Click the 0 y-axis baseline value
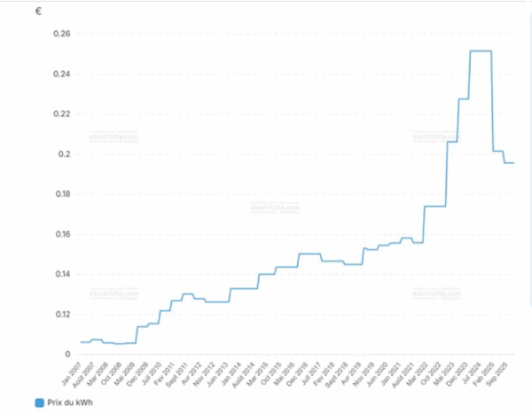532x415 pixels. tap(68, 355)
